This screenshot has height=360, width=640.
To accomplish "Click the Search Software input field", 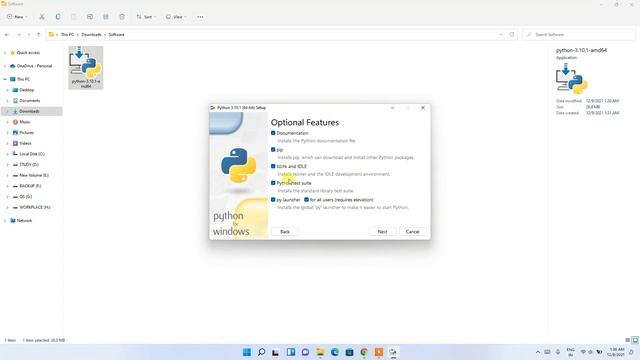I will point(579,35).
